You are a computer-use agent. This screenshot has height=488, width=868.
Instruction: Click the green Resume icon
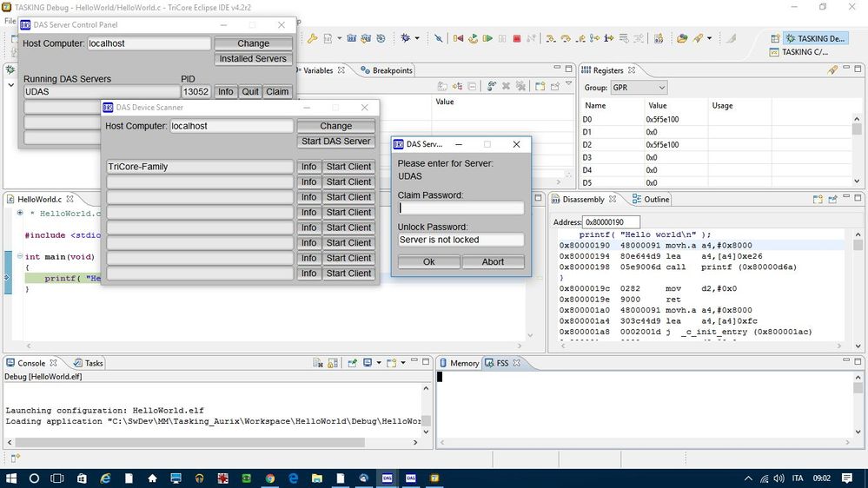[487, 38]
